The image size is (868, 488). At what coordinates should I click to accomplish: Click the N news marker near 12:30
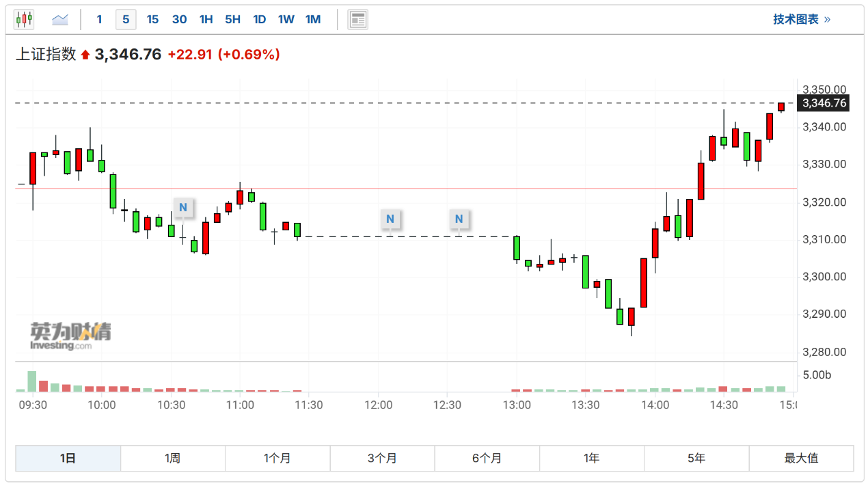(x=459, y=219)
